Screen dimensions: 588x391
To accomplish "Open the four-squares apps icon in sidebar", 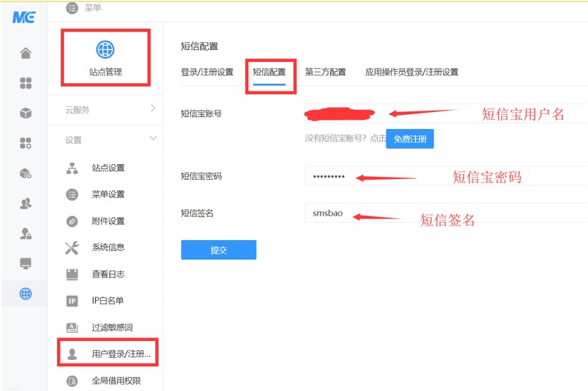I will point(25,84).
